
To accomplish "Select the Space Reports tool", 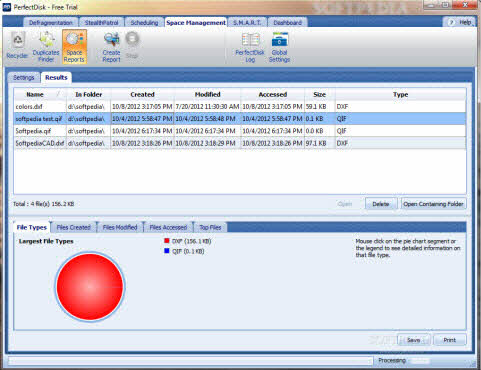I will coord(74,47).
